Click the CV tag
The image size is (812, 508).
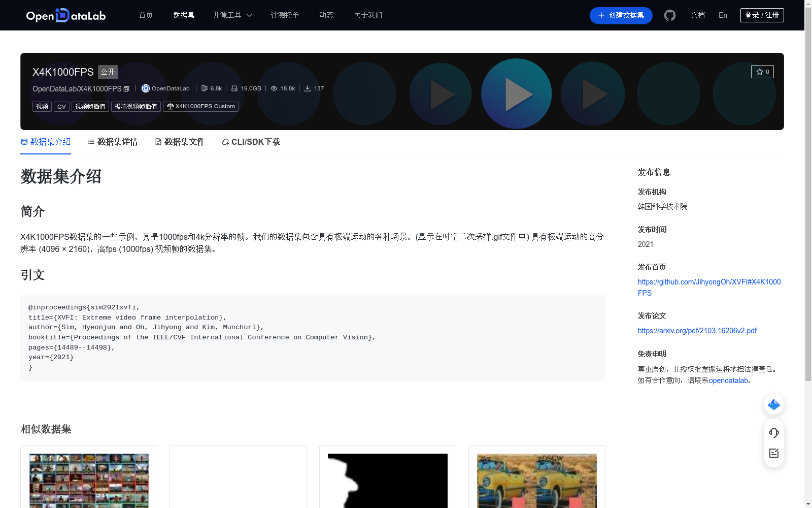(61, 107)
